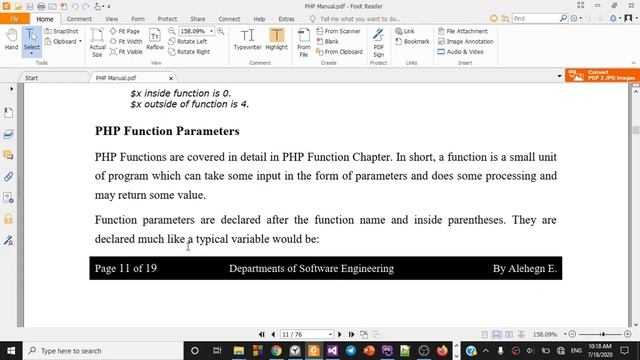
Task: Take a SnapShot of the page
Action: click(61, 31)
